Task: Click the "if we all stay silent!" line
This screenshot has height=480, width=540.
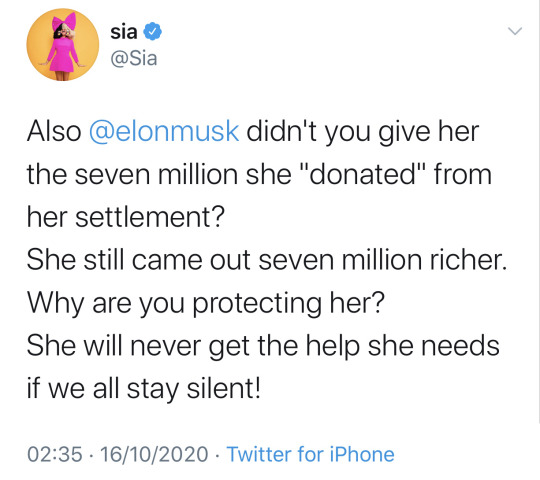Action: (144, 389)
